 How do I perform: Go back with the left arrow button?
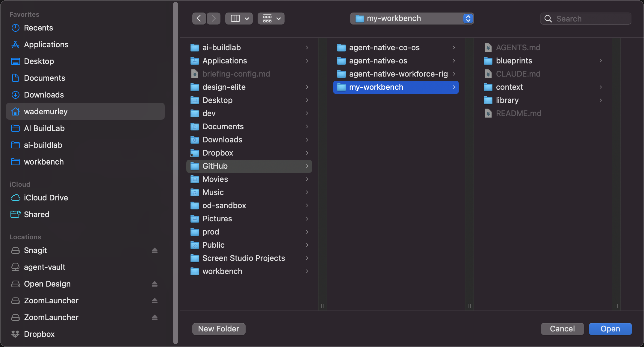(199, 19)
